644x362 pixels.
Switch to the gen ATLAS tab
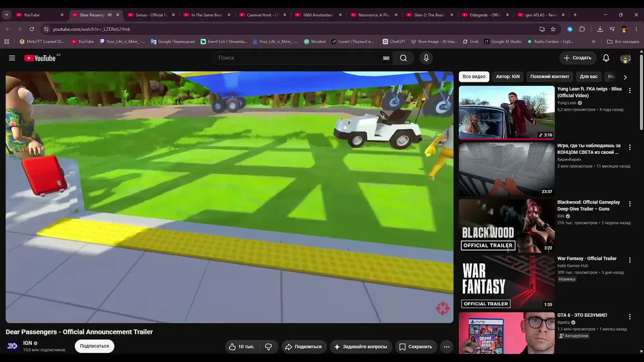541,15
